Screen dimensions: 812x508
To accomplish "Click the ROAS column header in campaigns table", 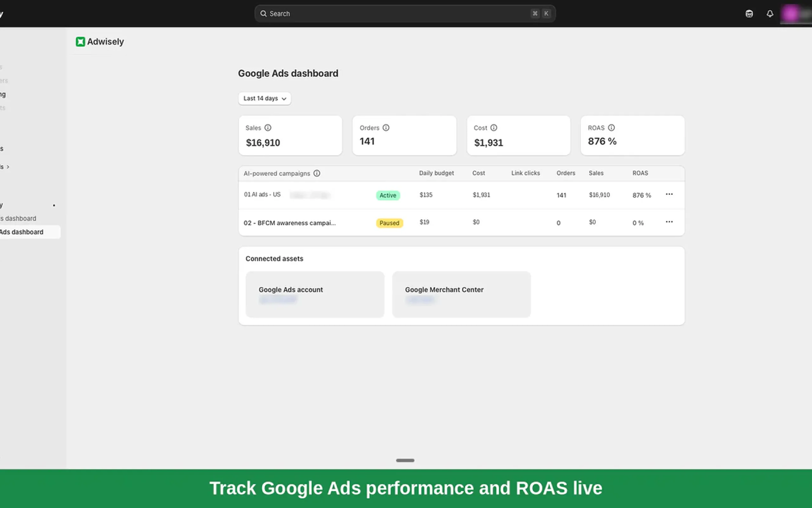I will tap(640, 173).
